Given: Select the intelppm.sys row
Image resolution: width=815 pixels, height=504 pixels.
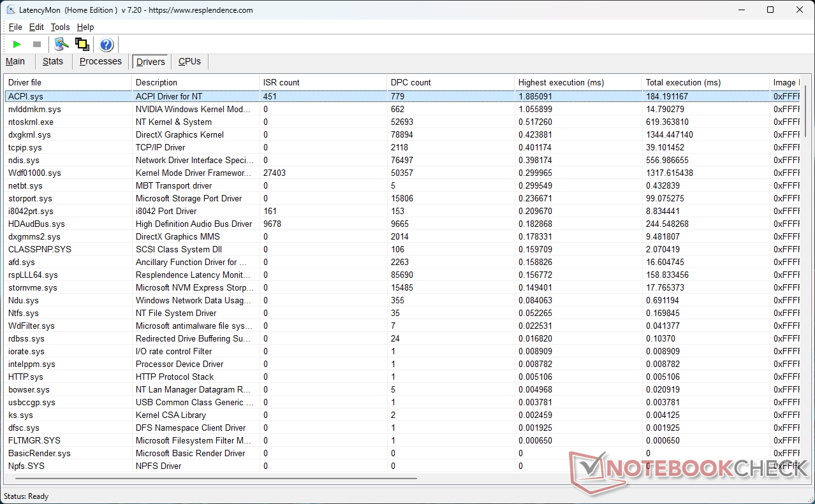Looking at the screenshot, I should (402, 364).
